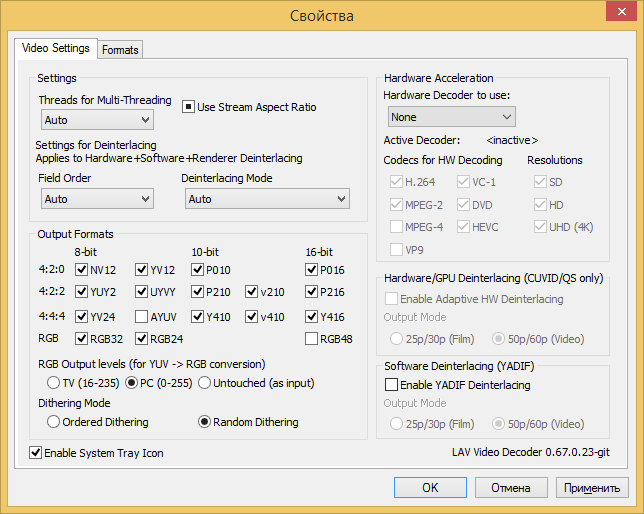This screenshot has height=514, width=644.
Task: Toggle the P016 16-bit format checkbox
Action: click(311, 270)
